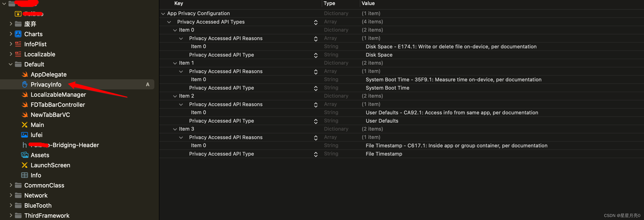Image resolution: width=644 pixels, height=220 pixels.
Task: Click the AppDelegate Swift file icon
Action: 25,74
